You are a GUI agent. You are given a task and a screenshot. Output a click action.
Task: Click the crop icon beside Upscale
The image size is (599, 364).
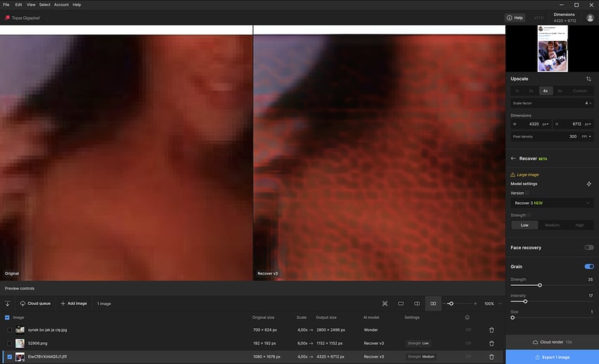pos(588,79)
